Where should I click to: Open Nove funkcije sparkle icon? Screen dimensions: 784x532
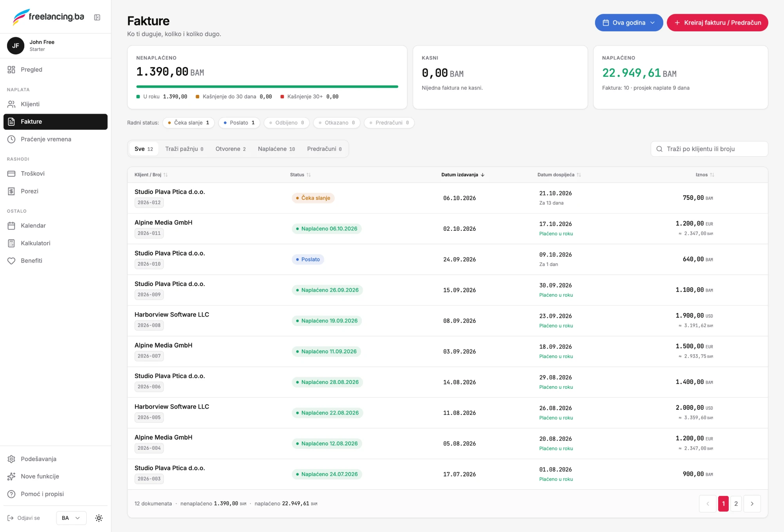11,476
